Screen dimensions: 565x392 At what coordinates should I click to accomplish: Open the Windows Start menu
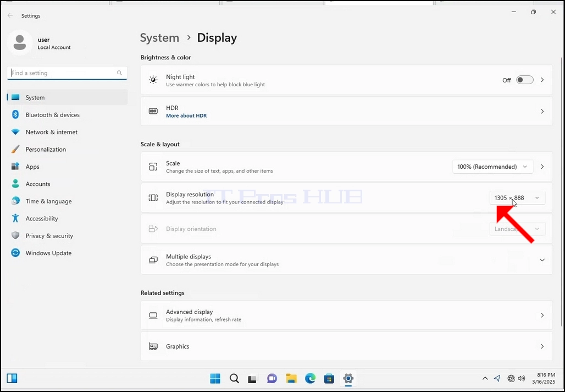[215, 378]
